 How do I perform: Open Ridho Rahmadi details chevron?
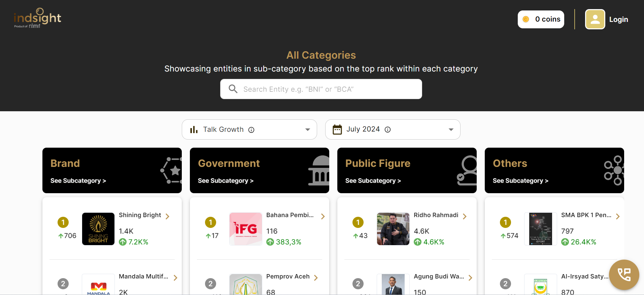click(x=465, y=216)
